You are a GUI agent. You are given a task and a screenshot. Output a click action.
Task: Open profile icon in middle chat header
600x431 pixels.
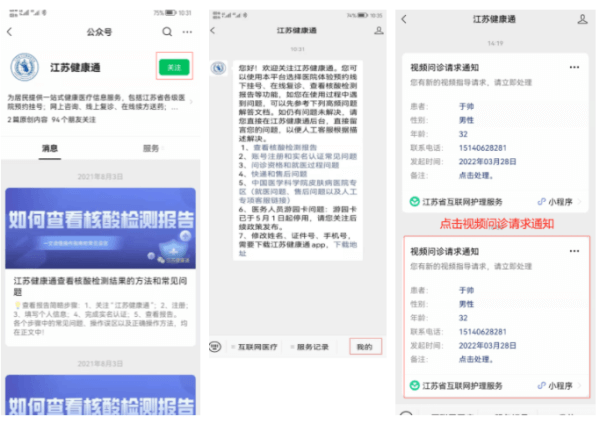(378, 30)
